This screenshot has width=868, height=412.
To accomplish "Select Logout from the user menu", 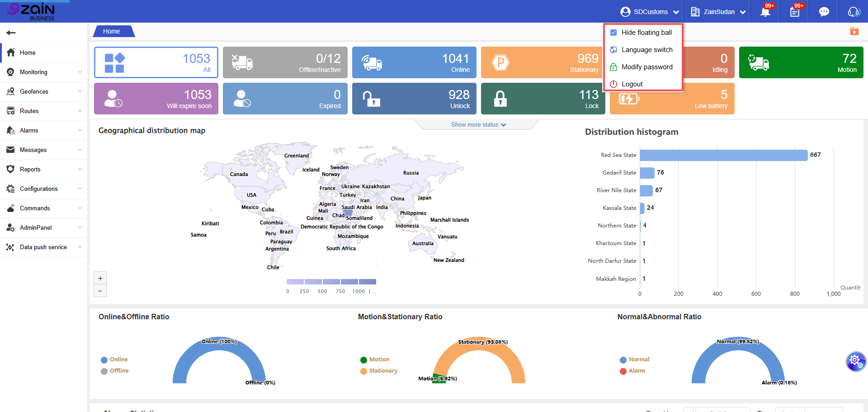I will 632,84.
